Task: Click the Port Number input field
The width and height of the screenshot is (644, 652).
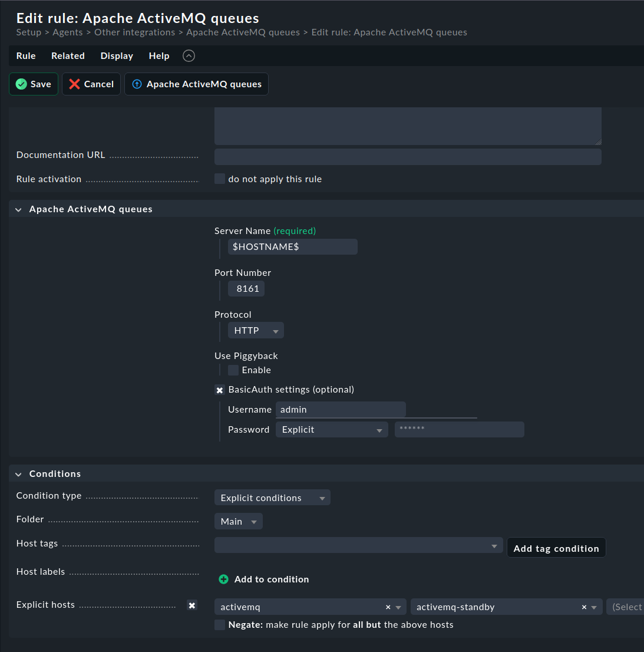Action: [x=246, y=288]
